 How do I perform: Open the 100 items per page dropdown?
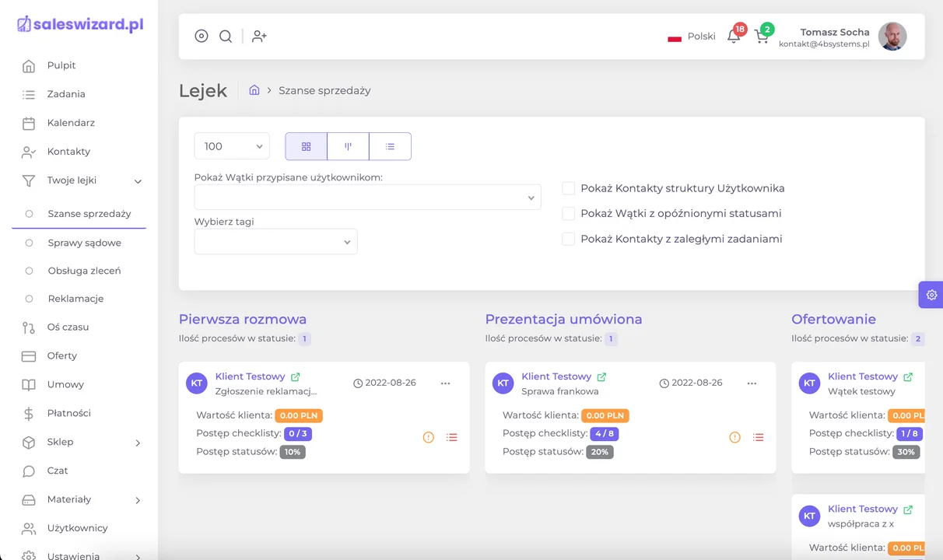coord(231,146)
